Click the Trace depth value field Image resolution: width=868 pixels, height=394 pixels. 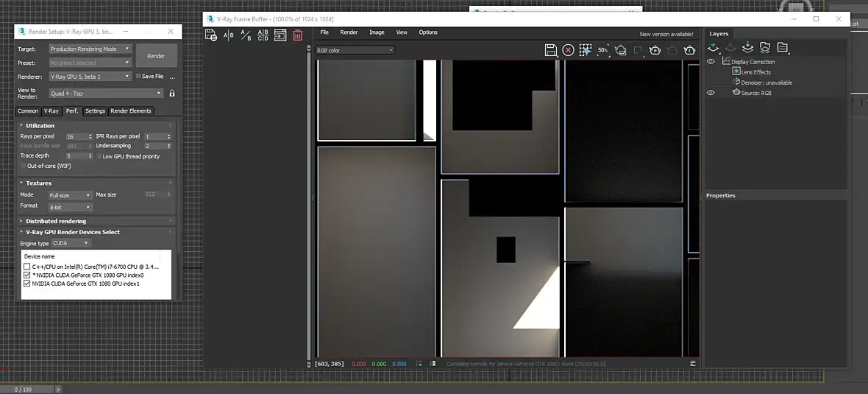pyautogui.click(x=79, y=156)
